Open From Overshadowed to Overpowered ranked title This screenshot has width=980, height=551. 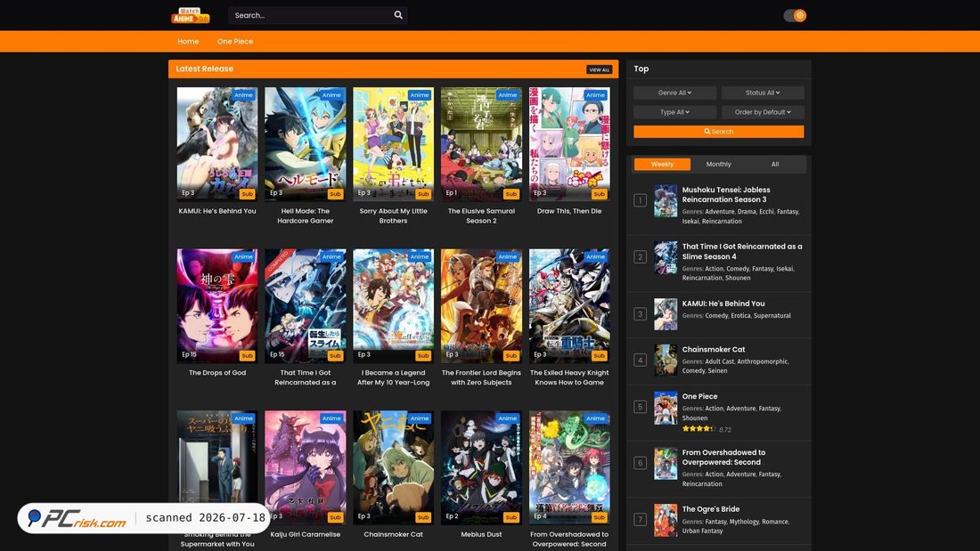tap(723, 458)
